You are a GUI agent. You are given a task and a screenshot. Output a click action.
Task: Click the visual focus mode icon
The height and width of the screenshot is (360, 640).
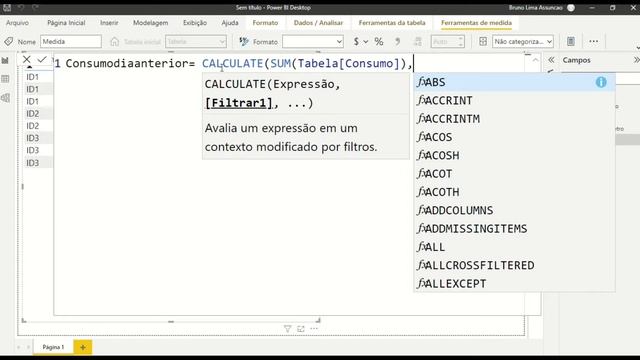click(x=301, y=329)
